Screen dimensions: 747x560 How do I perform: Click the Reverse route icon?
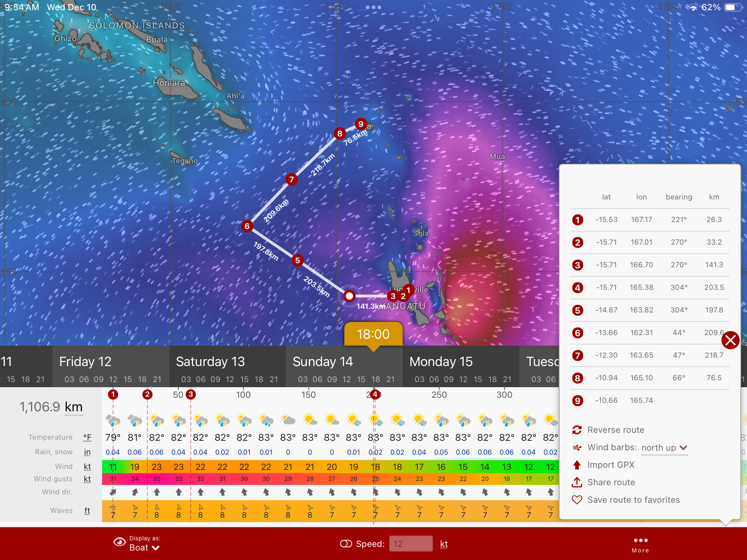pyautogui.click(x=577, y=430)
